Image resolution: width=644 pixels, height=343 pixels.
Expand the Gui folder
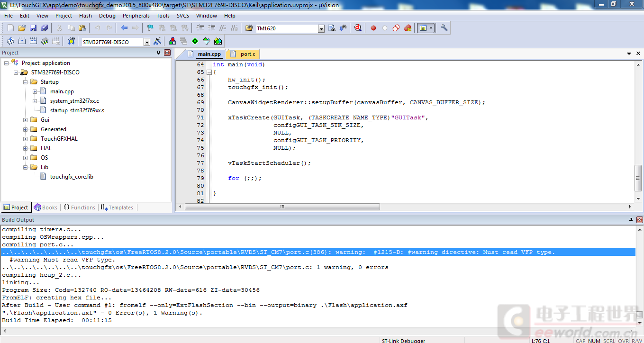pyautogui.click(x=25, y=120)
